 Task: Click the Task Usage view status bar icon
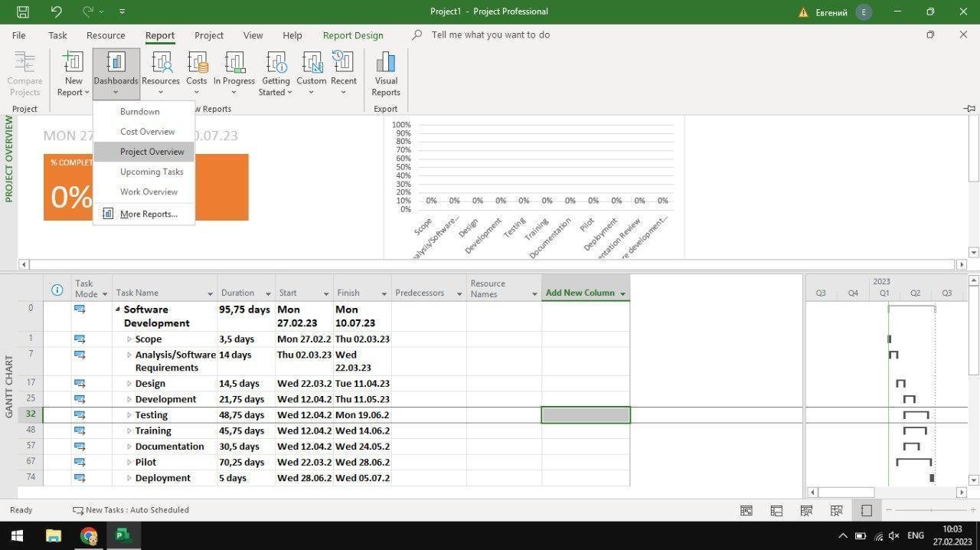coord(776,511)
